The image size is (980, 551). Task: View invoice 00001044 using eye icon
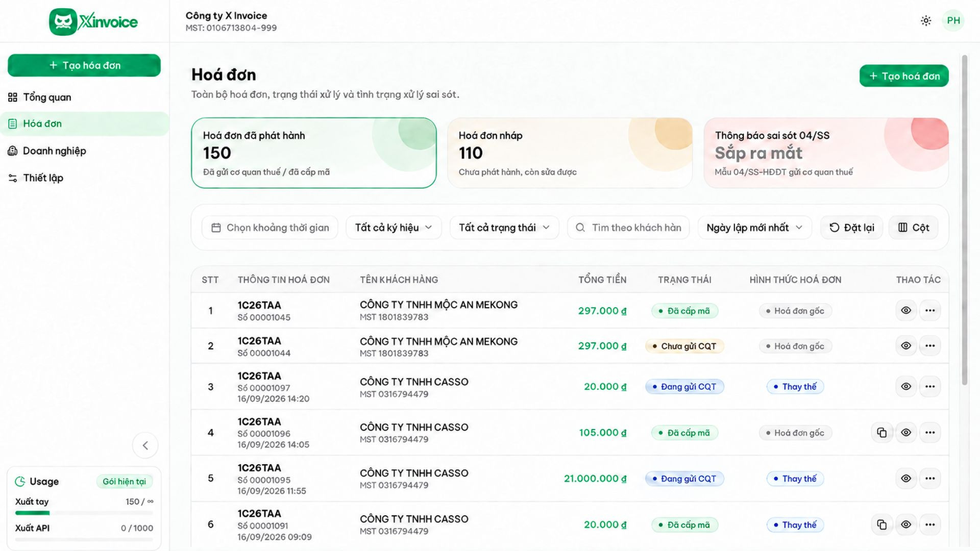(x=906, y=346)
